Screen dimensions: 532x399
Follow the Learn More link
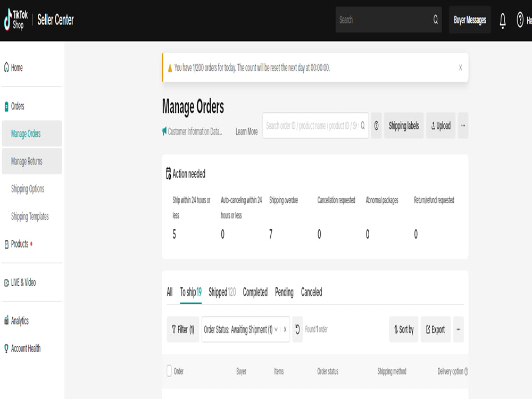[x=247, y=131]
